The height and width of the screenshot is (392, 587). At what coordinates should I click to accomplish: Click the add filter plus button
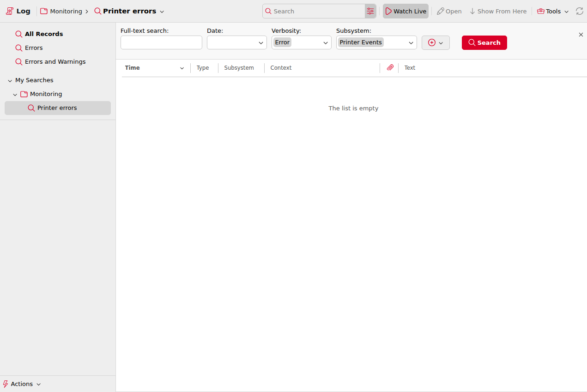tap(436, 42)
